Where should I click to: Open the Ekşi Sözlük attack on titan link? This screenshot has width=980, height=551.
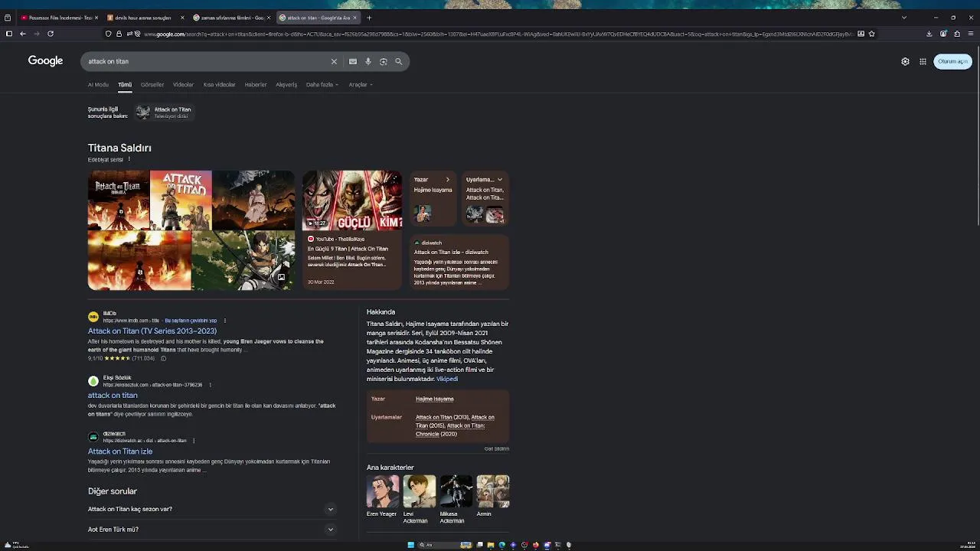point(113,396)
